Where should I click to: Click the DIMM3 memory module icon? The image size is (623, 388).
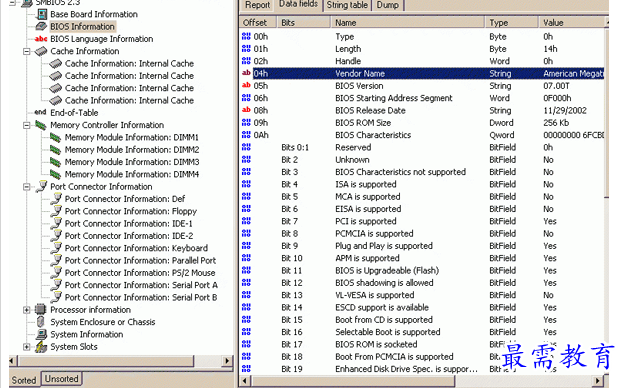(55, 162)
